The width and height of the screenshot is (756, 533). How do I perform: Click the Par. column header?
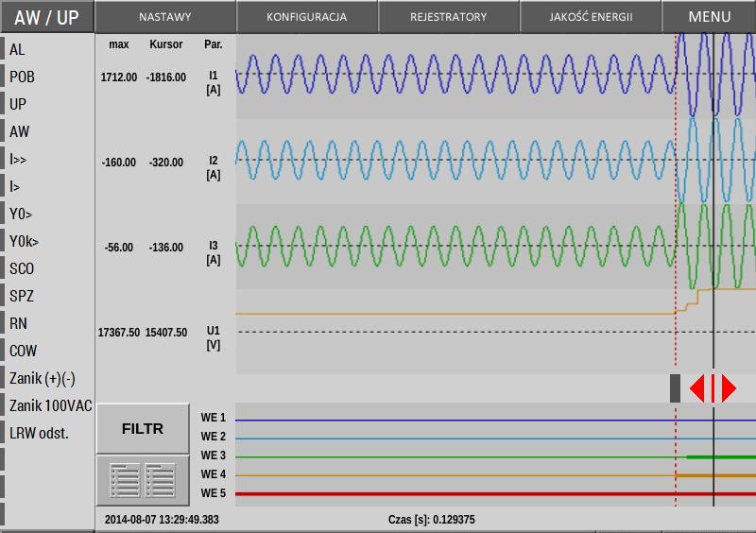point(214,44)
